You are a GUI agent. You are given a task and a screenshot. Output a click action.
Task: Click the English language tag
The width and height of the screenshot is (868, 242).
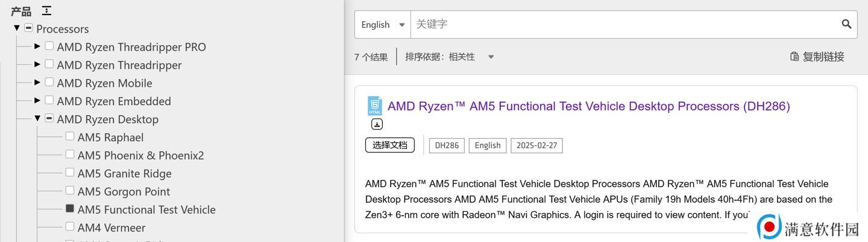click(488, 145)
